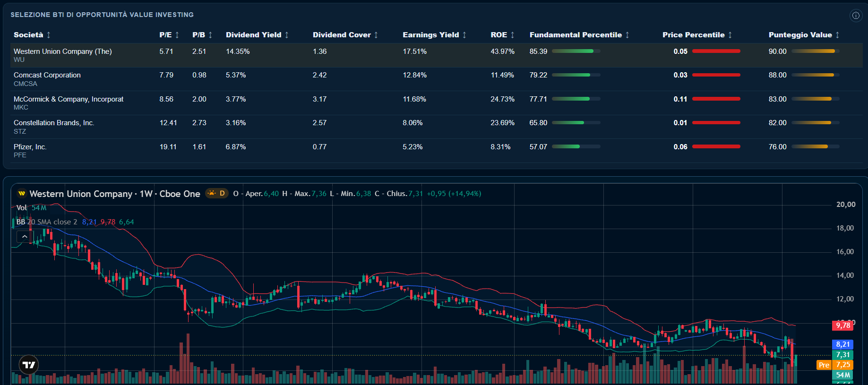
Task: Click the orange Pre 7,25 price label
Action: click(x=835, y=365)
